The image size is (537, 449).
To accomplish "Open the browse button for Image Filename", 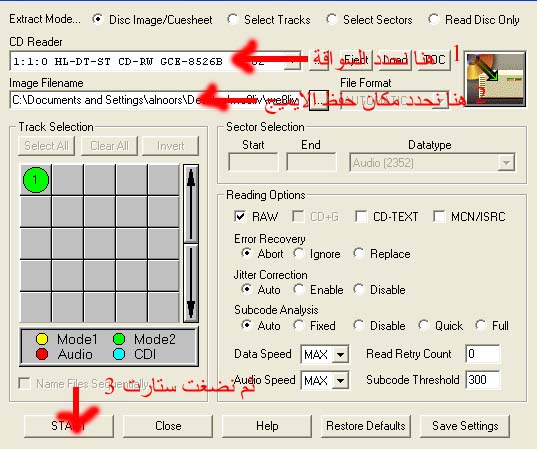I will (319, 100).
